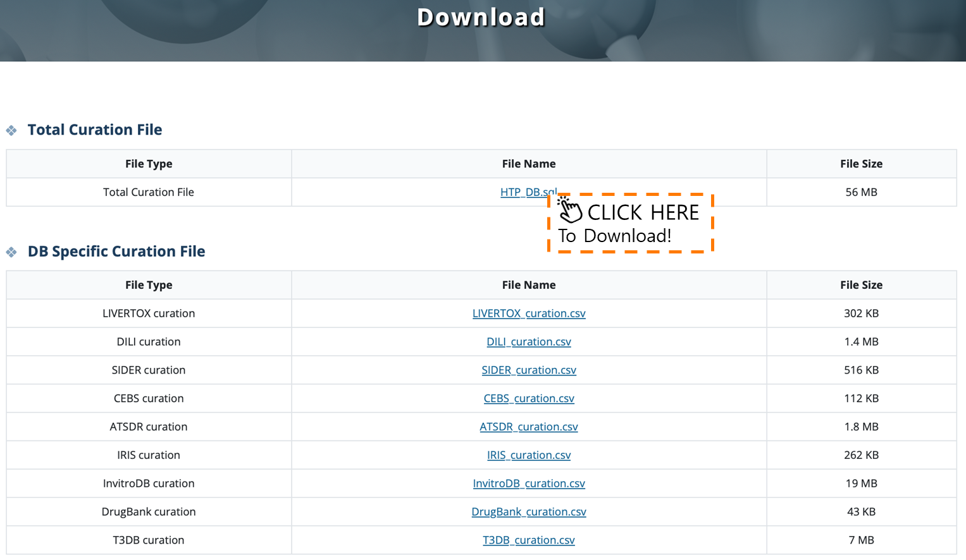The width and height of the screenshot is (966, 560).
Task: Click diamond bullet icon beside Total Curation File
Action: pos(11,131)
